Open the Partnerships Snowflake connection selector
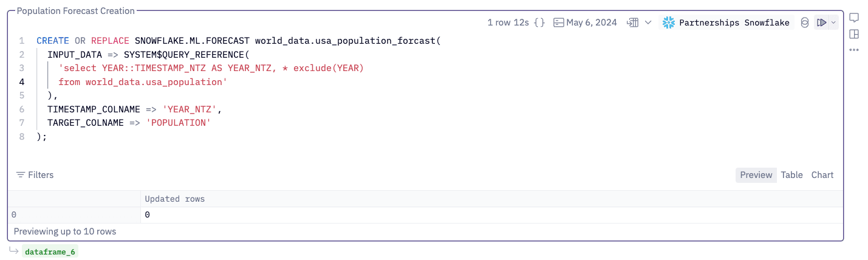This screenshot has width=868, height=260. click(x=726, y=22)
